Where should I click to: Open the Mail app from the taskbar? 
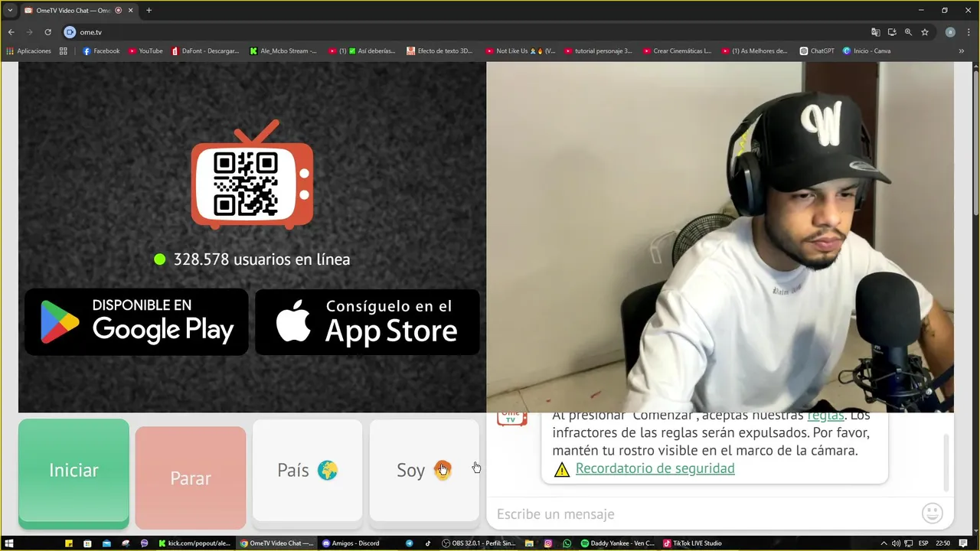(x=106, y=543)
